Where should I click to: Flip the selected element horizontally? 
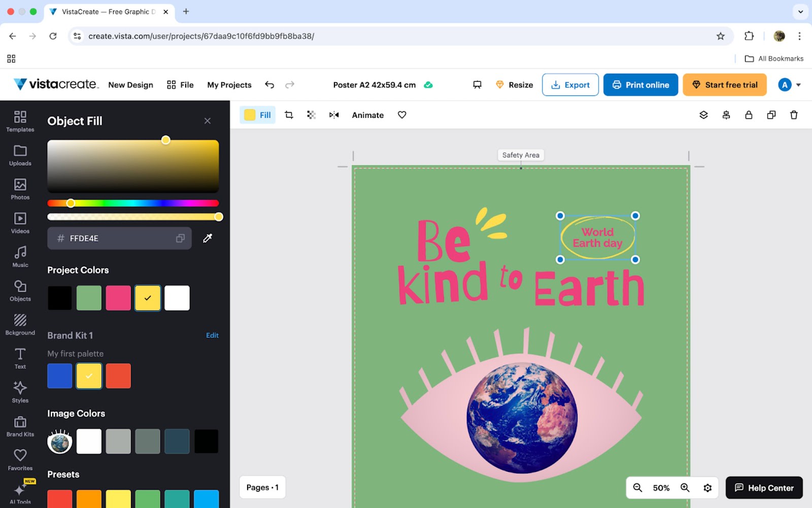coord(333,115)
